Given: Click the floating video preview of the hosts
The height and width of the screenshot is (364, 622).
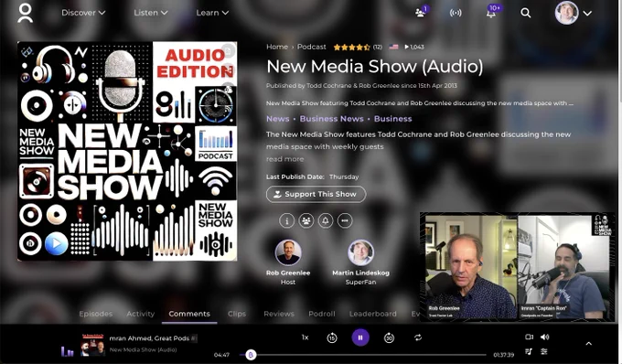Looking at the screenshot, I should 518,267.
